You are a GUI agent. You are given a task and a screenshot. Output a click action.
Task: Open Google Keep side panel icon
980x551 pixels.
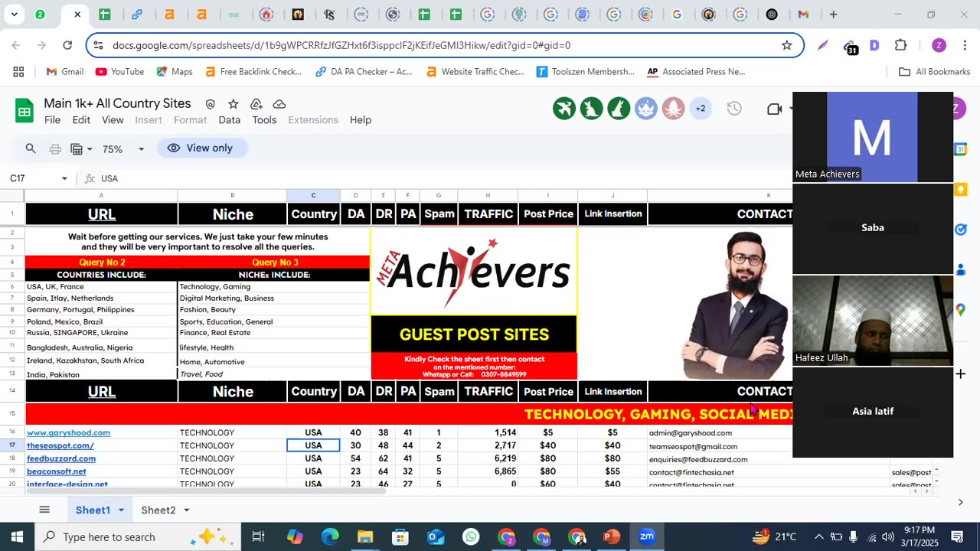pos(961,189)
